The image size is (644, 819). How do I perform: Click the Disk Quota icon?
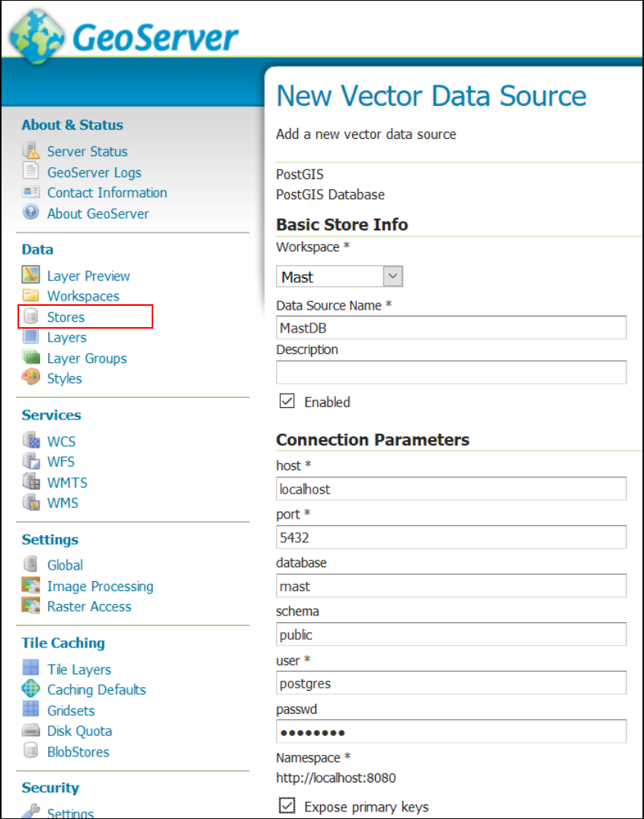30,731
